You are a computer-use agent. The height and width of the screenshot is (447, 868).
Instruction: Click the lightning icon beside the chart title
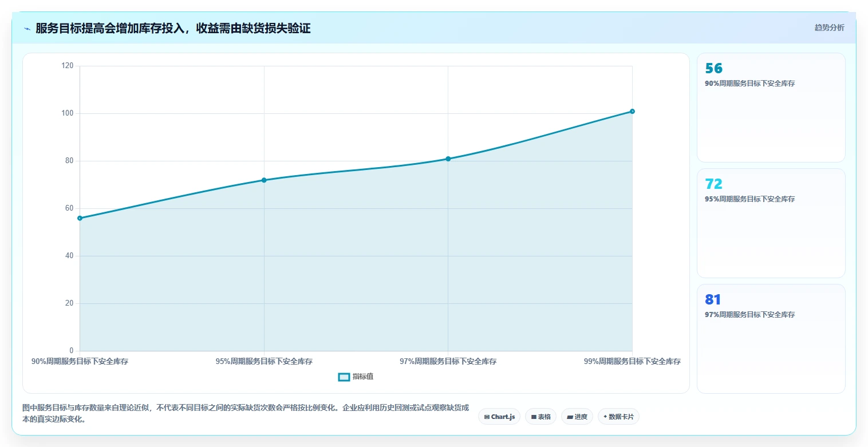(x=27, y=29)
